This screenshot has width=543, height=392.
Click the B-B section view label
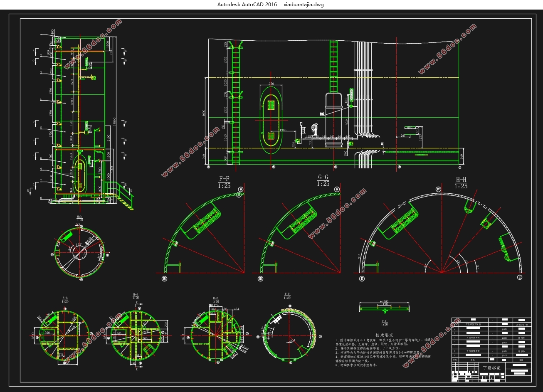tap(136, 295)
